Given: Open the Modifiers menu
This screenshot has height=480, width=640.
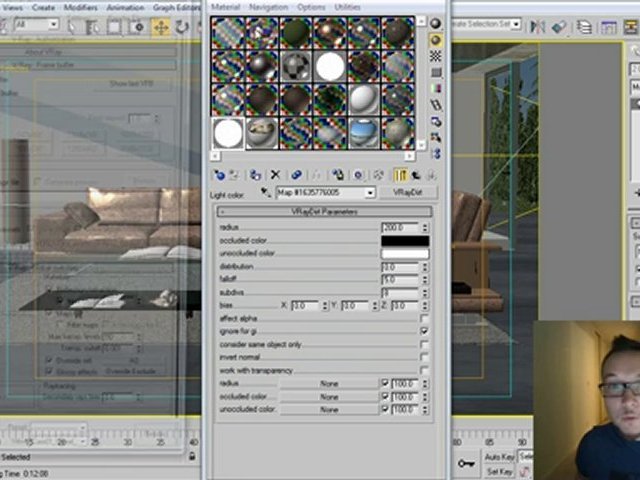Looking at the screenshot, I should coord(81,7).
